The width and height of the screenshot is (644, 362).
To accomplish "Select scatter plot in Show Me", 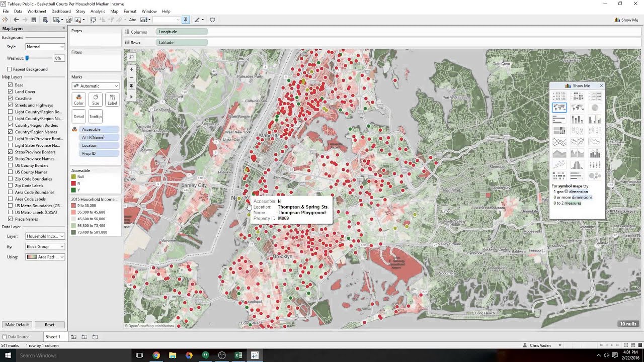I will point(559,164).
